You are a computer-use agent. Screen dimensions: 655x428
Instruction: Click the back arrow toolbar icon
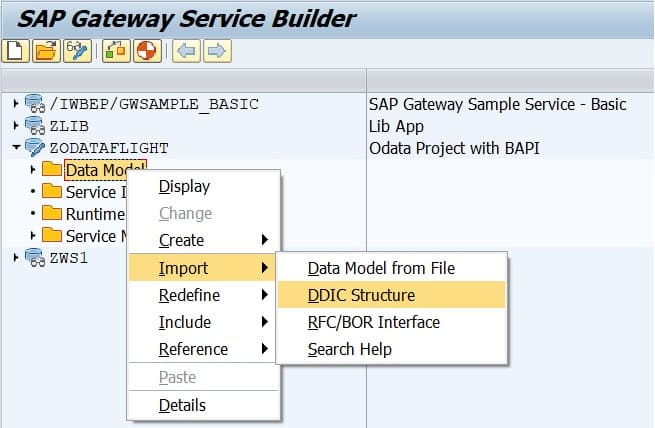[x=185, y=50]
